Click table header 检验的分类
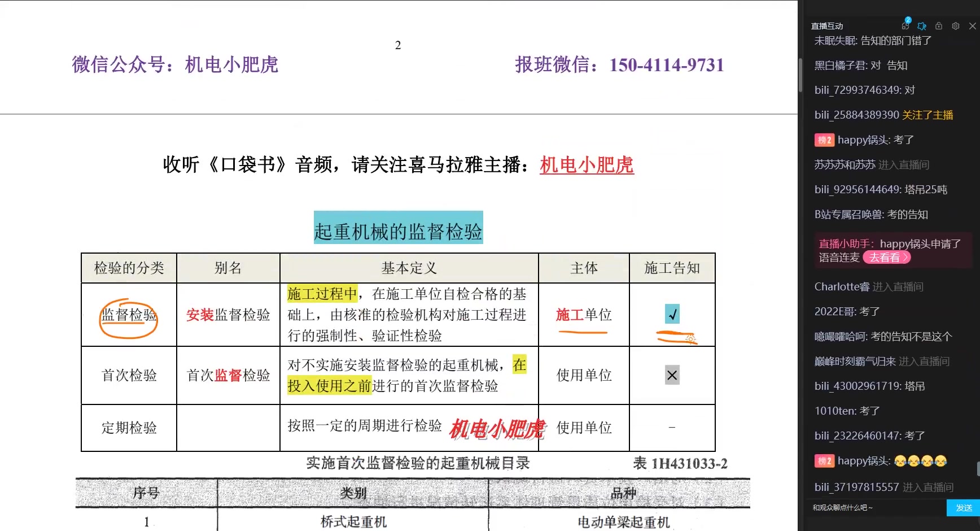 pos(129,268)
